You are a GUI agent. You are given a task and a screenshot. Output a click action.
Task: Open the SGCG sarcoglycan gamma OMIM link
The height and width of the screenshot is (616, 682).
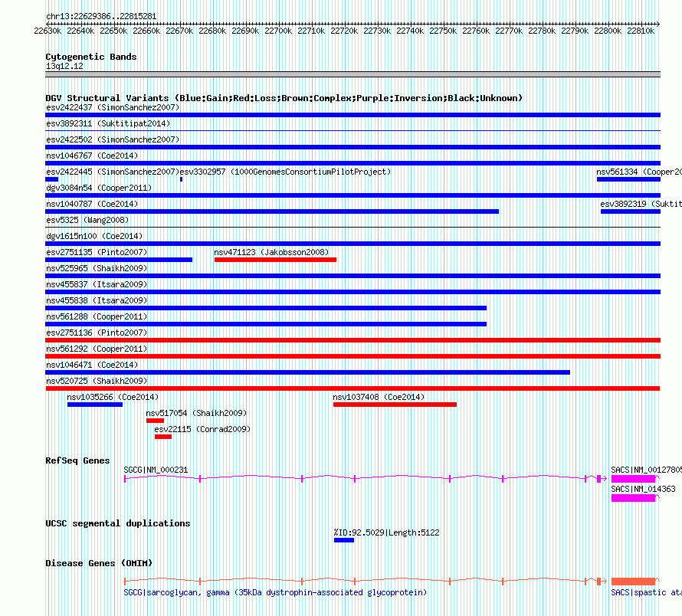click(275, 592)
